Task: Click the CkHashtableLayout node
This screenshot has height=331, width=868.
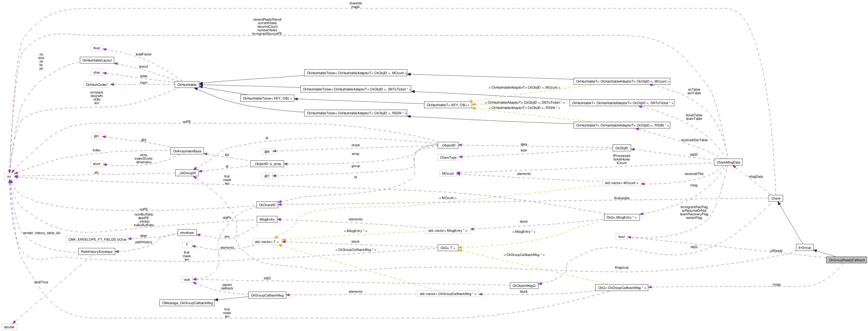Action: click(x=97, y=60)
